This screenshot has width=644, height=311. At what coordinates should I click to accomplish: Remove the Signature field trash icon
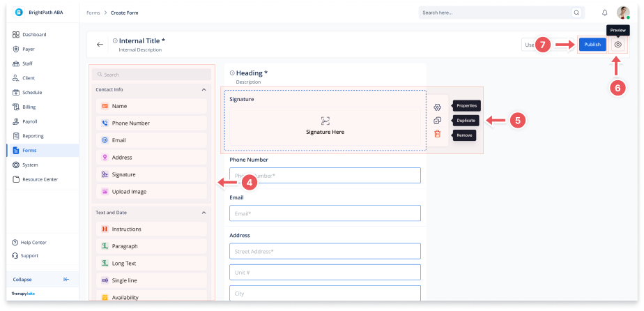[x=438, y=134]
